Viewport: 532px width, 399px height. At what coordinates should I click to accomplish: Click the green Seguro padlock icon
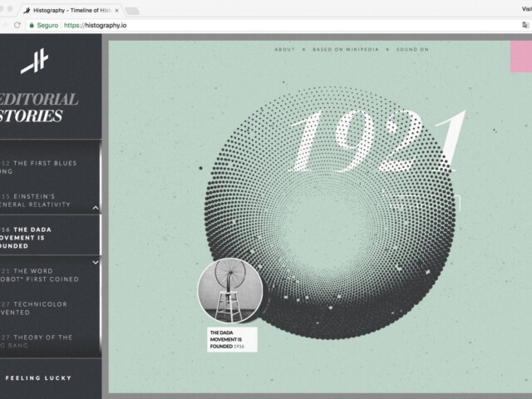(32, 26)
